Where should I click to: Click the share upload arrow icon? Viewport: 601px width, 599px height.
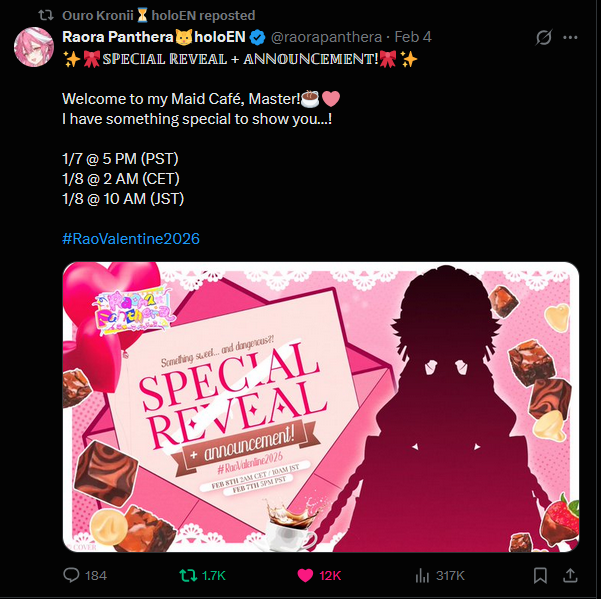[x=570, y=575]
